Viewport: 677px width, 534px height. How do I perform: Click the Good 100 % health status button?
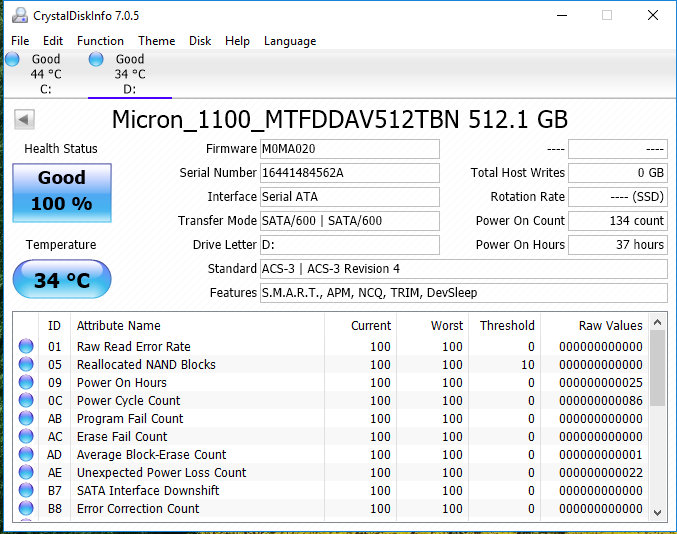coord(62,193)
